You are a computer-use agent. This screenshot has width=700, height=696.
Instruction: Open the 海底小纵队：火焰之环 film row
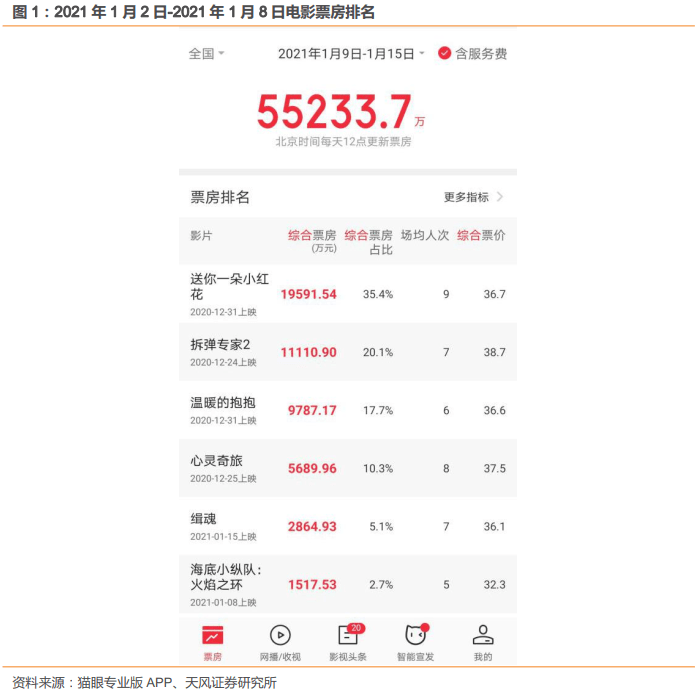pyautogui.click(x=348, y=584)
